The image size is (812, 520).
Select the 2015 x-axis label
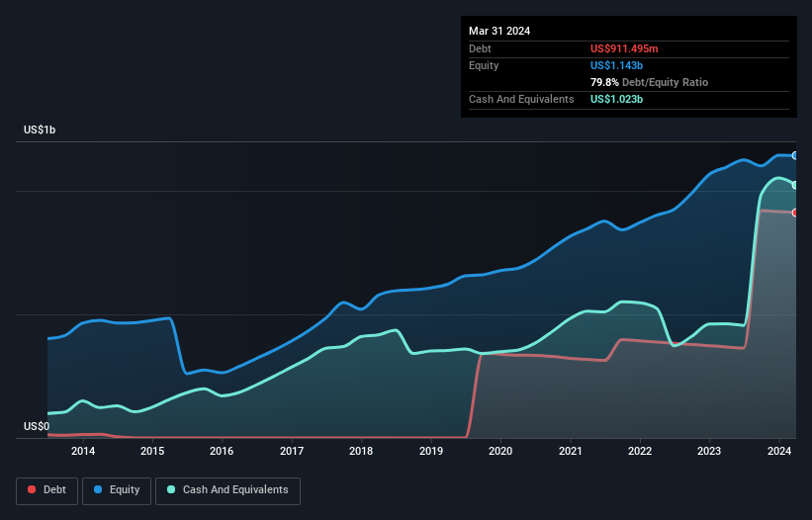(x=152, y=451)
